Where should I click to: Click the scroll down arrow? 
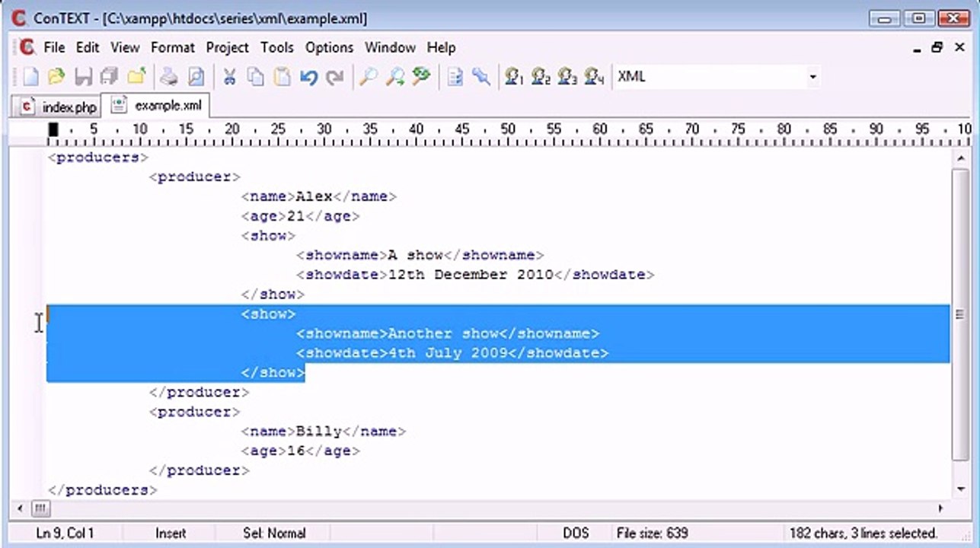tap(960, 490)
